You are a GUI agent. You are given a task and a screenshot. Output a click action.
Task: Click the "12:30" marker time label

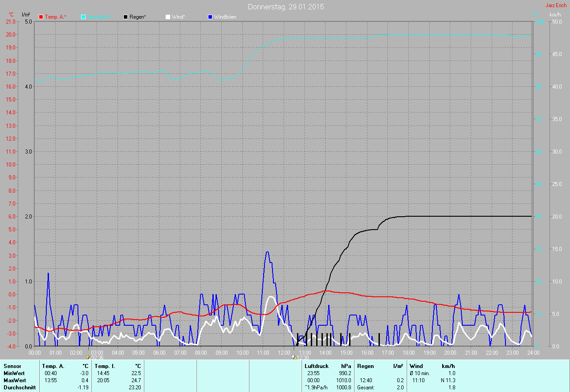(302, 358)
